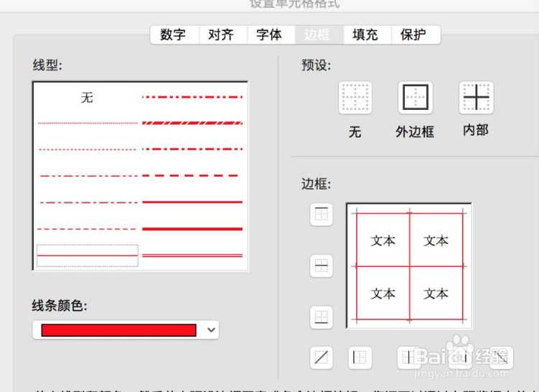This screenshot has height=392, width=539.
Task: Open the 线条颜色 color dropdown arrow
Action: click(x=211, y=330)
